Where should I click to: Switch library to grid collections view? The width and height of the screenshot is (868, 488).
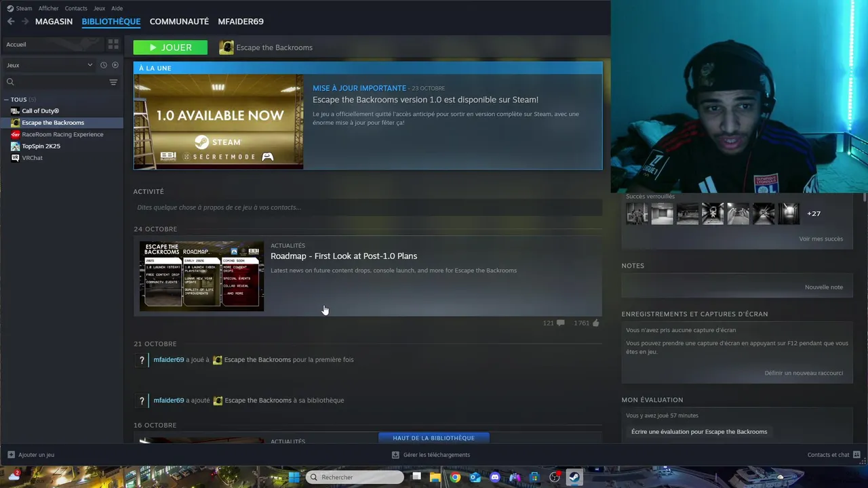click(x=113, y=44)
